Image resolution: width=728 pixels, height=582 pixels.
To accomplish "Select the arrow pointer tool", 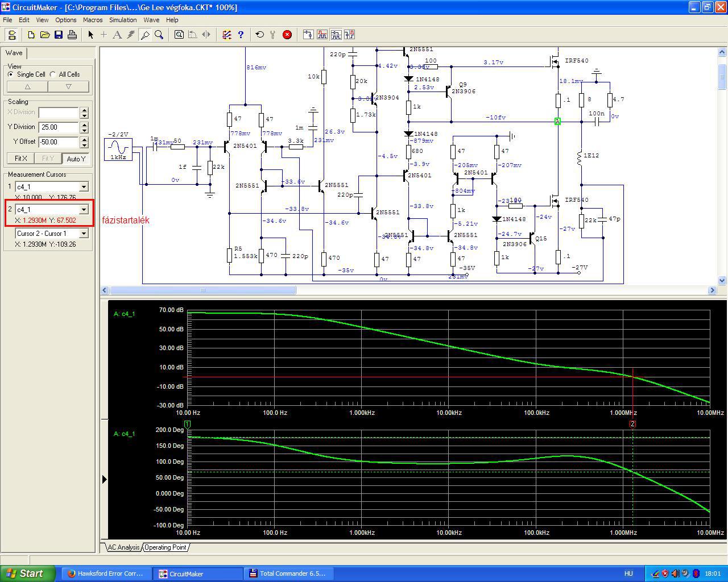I will click(90, 35).
